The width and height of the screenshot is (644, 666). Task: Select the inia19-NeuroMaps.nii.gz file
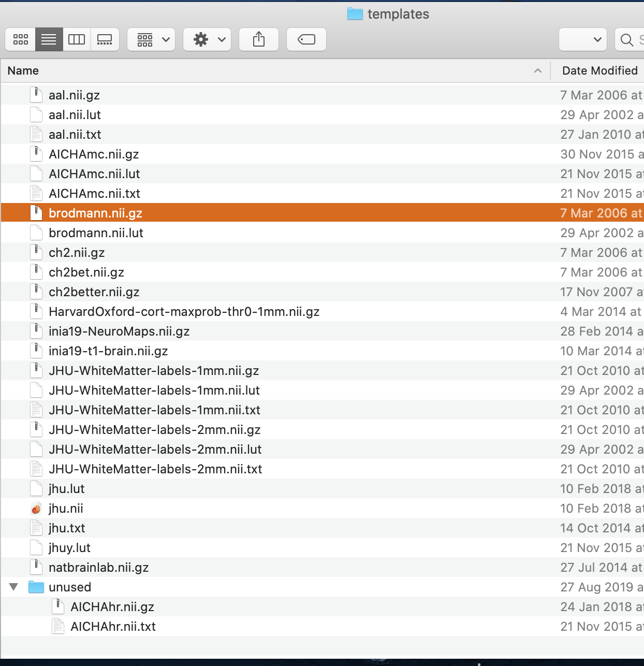coord(119,331)
